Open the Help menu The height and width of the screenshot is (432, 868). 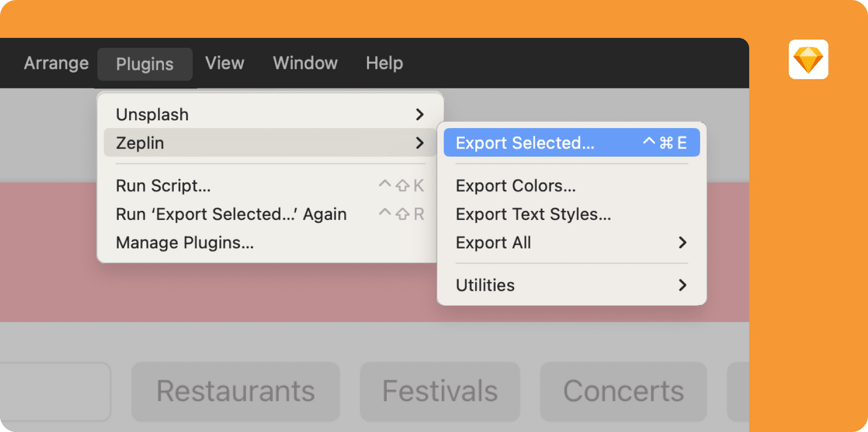[384, 63]
